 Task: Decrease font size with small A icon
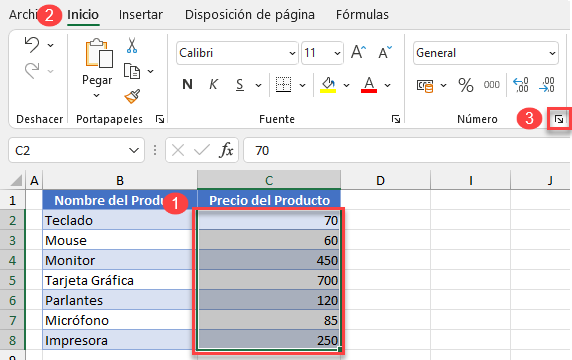tap(384, 53)
